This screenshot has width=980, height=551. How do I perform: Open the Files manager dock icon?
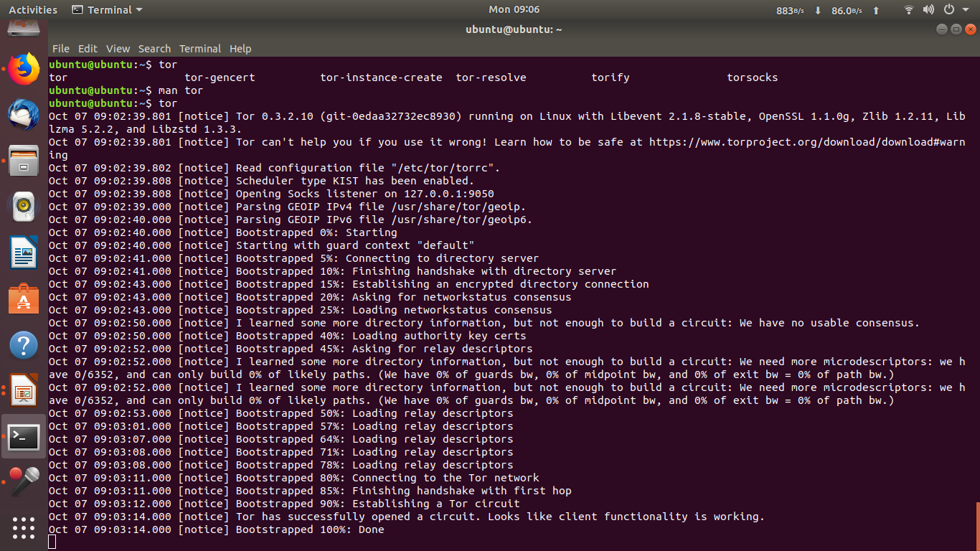coord(24,160)
